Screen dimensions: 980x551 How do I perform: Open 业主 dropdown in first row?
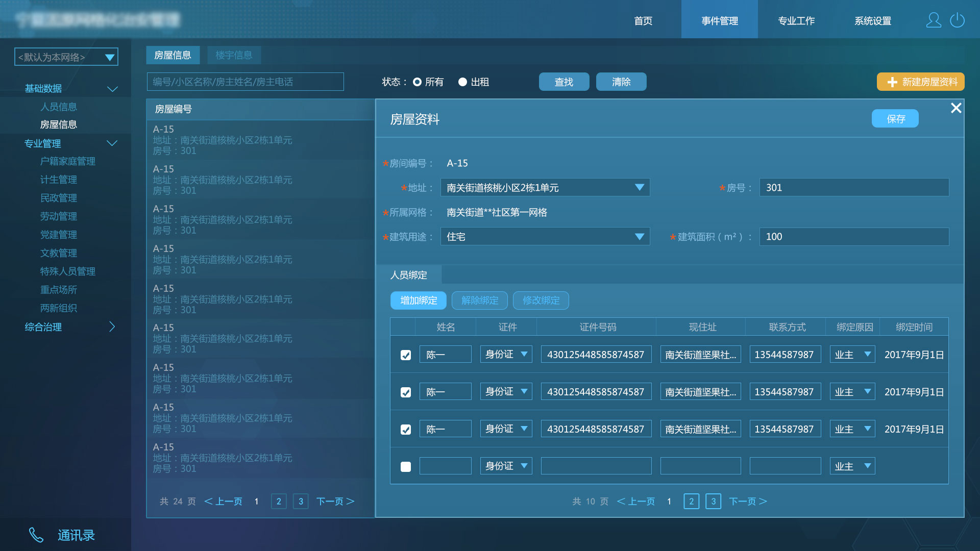[x=852, y=354]
